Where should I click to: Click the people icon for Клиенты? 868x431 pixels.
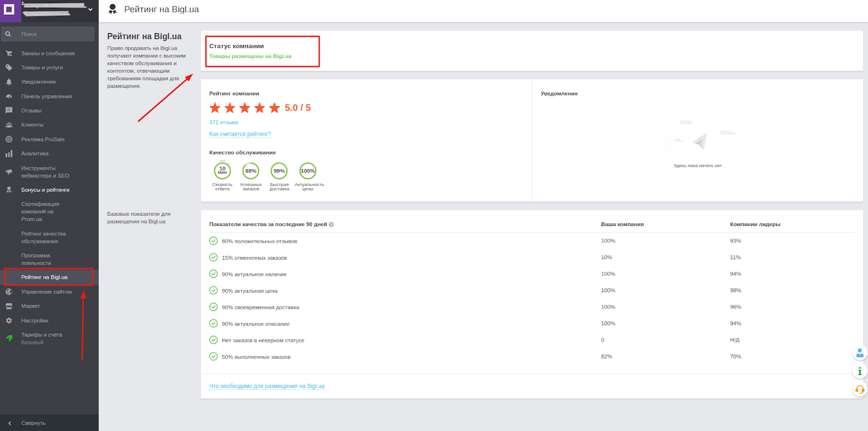coord(9,125)
